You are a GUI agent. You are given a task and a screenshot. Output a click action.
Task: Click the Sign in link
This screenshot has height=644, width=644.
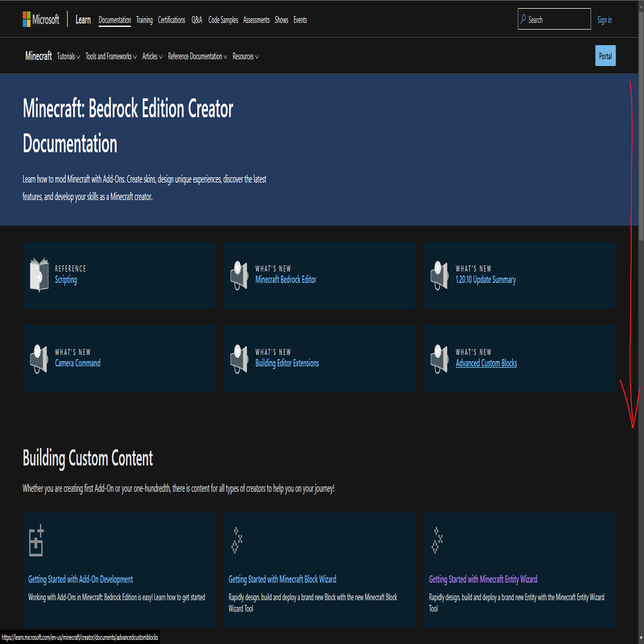pos(604,20)
